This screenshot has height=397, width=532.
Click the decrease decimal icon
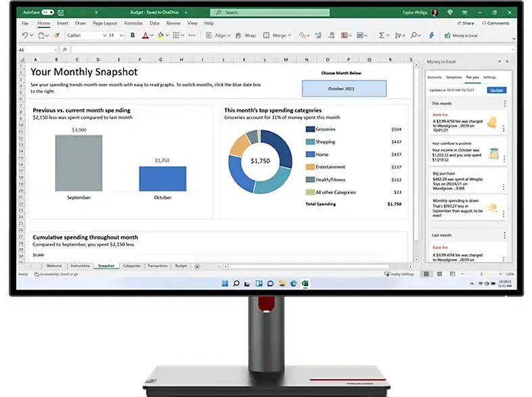(332, 35)
